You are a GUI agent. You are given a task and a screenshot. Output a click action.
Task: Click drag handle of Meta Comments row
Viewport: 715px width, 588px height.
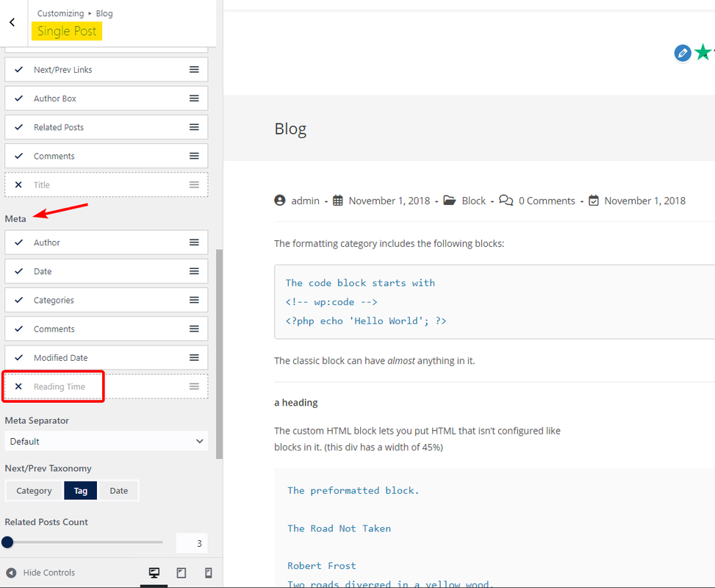click(x=194, y=329)
